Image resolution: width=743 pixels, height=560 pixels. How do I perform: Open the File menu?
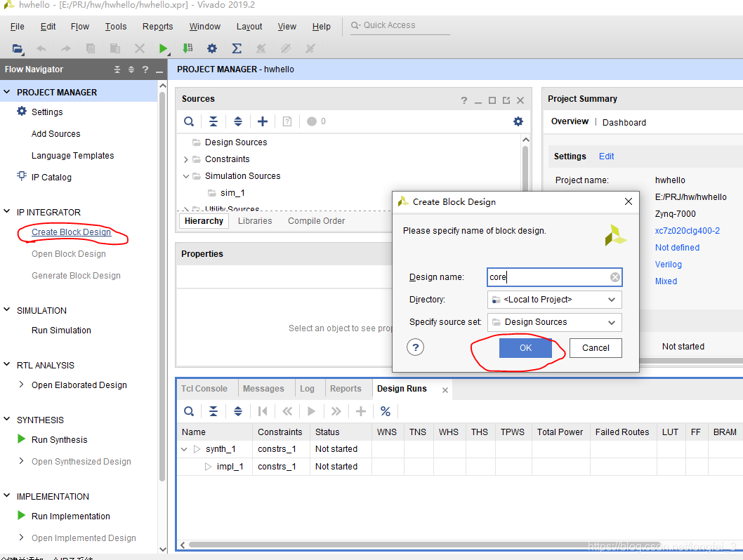tap(18, 27)
